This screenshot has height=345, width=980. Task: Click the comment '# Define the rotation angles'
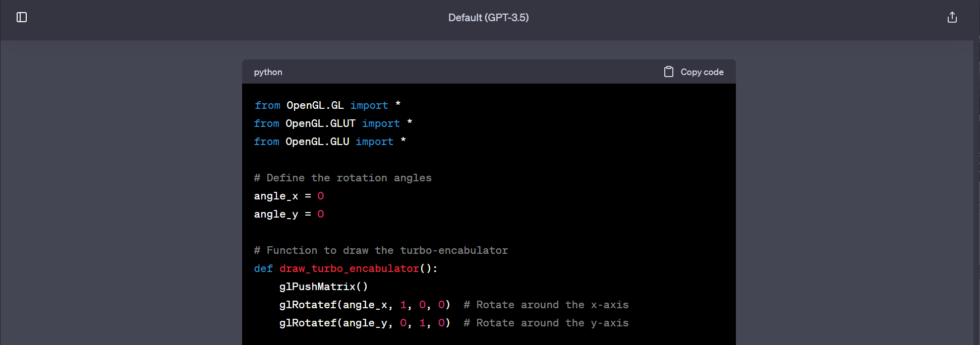(343, 178)
